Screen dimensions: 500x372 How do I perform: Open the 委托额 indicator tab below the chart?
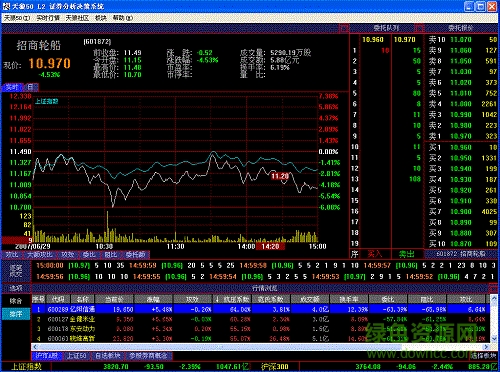pos(135,255)
